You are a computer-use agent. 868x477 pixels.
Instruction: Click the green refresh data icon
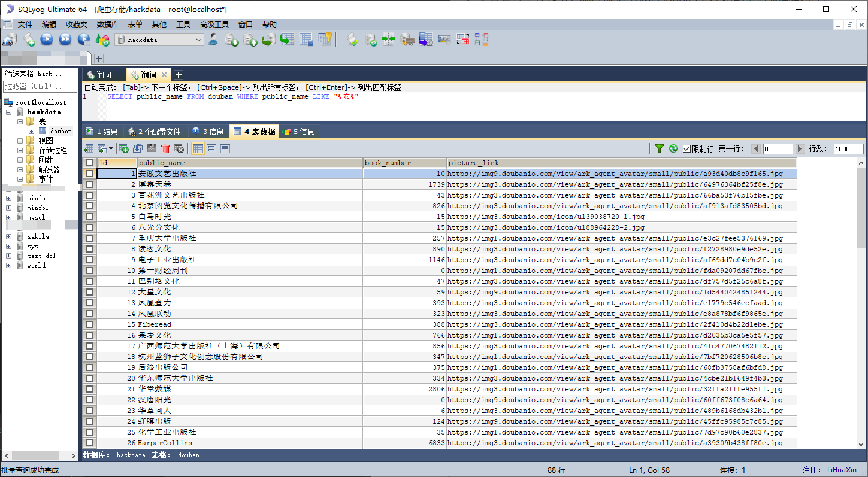[x=673, y=148]
